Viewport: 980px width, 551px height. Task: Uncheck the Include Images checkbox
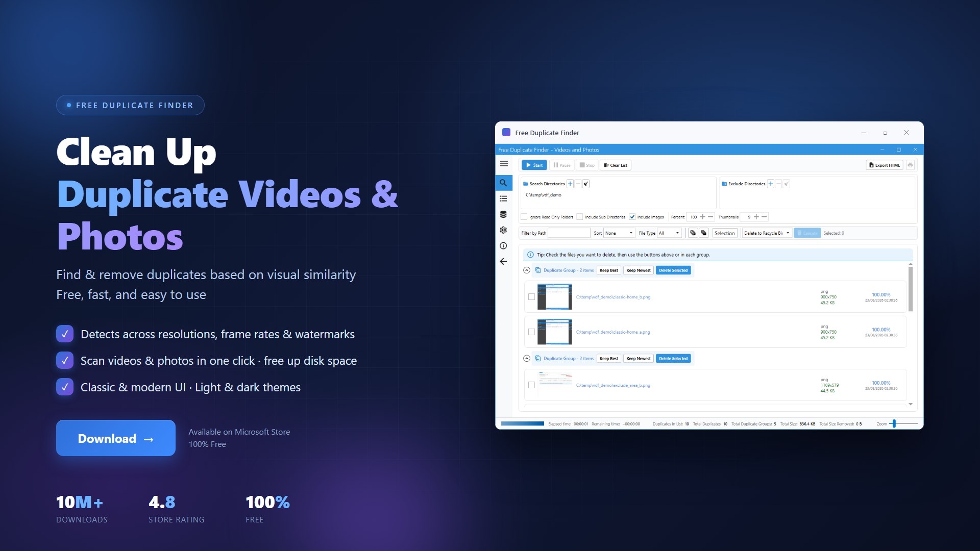(x=632, y=217)
